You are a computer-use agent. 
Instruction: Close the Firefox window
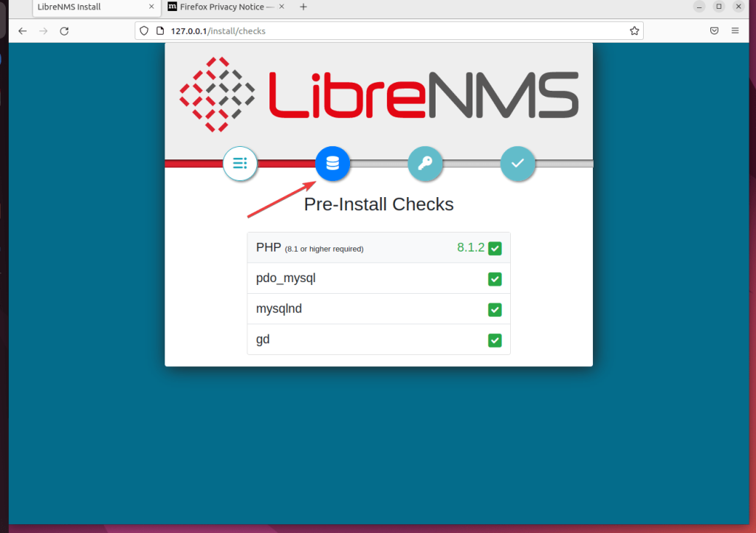pyautogui.click(x=738, y=7)
